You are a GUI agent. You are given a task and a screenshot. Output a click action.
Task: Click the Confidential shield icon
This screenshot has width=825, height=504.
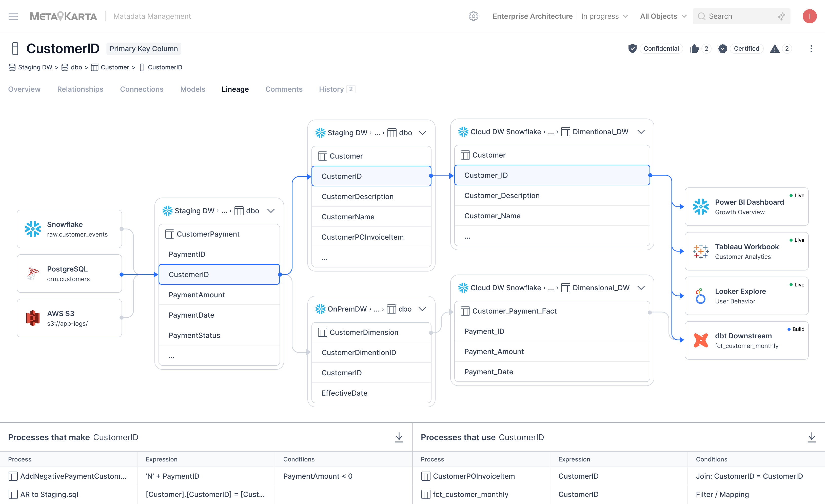632,49
